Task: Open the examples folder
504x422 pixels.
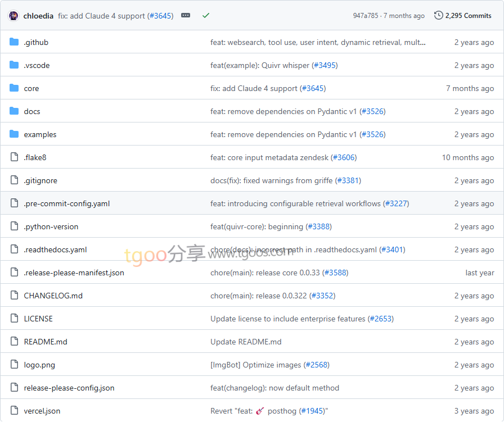Action: pos(40,134)
